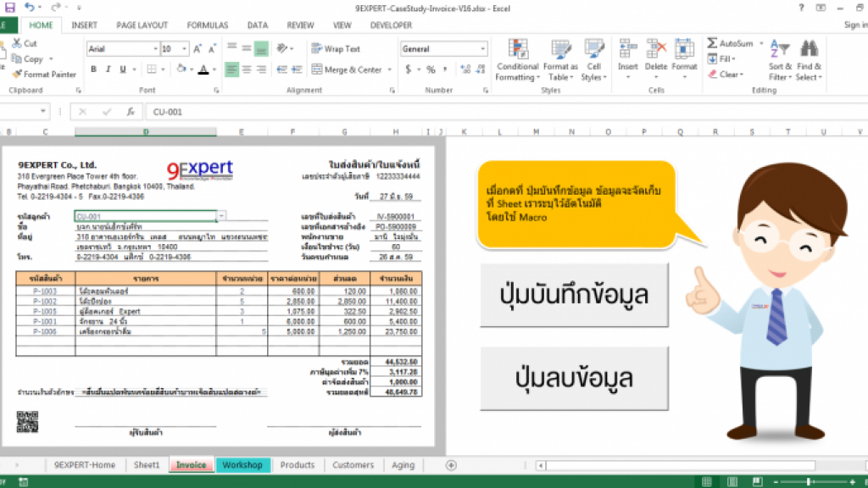Open Fill dropdown in Editing group
The image size is (868, 488).
coord(722,58)
